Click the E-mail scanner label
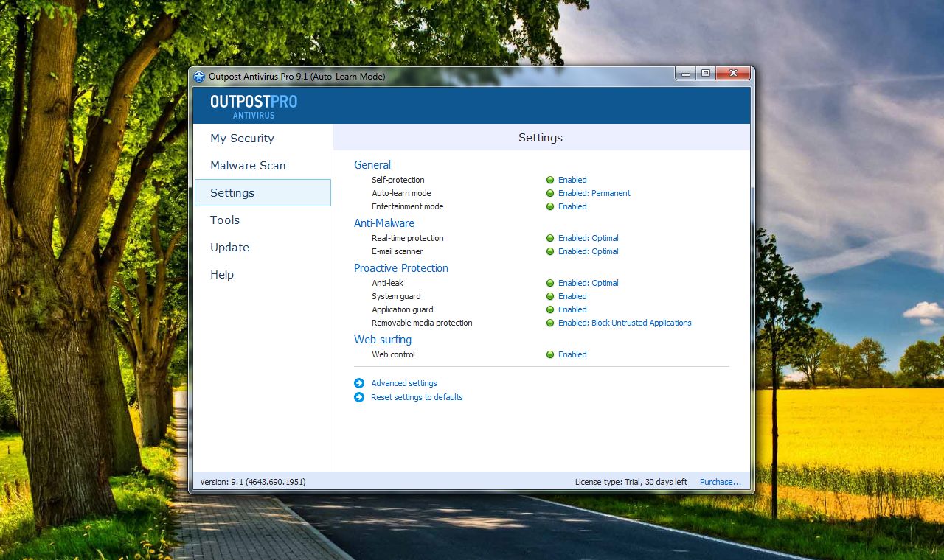 tap(398, 251)
